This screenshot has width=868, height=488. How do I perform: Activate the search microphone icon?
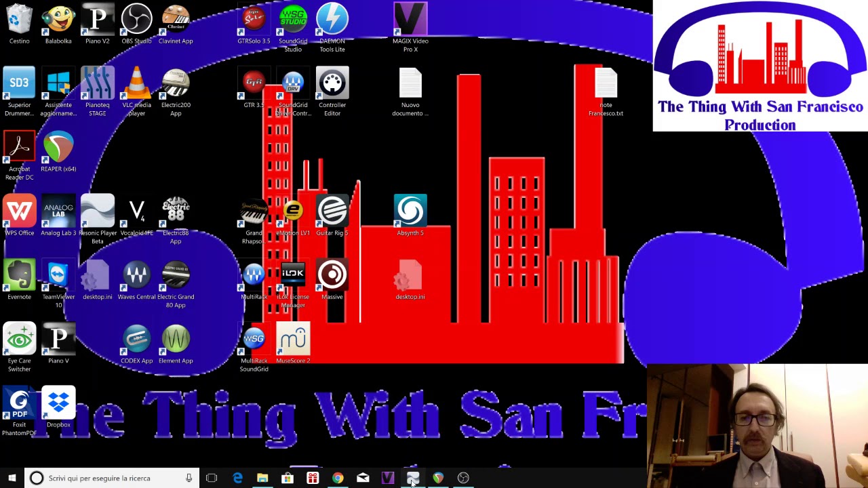(x=189, y=478)
